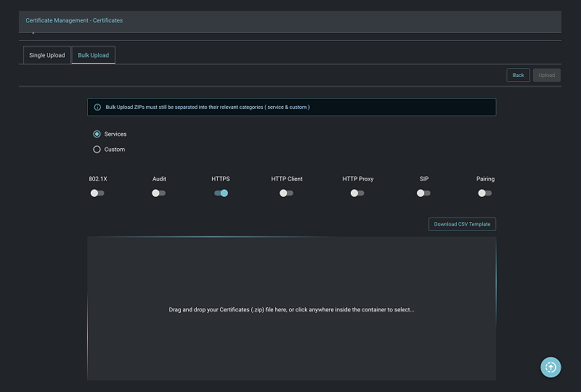Click the Upload button
This screenshot has height=392, width=581.
pyautogui.click(x=546, y=75)
